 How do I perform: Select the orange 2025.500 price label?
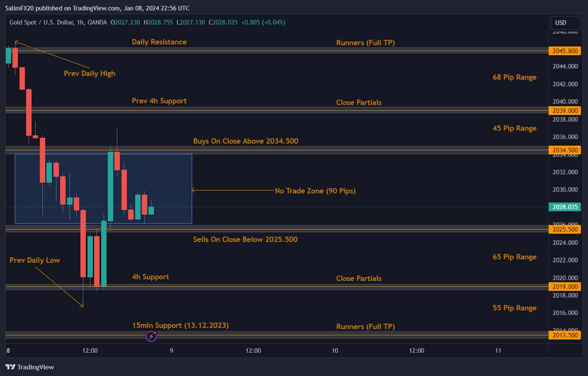click(565, 229)
